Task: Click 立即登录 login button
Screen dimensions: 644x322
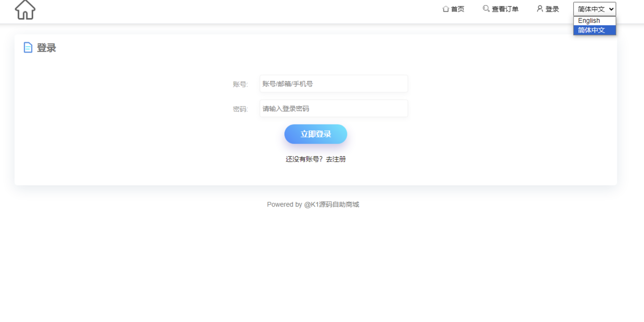Action: (315, 134)
